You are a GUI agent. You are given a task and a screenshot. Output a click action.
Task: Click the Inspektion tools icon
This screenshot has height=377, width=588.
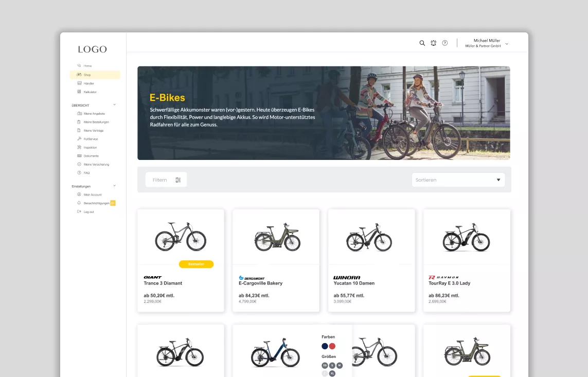pos(79,147)
